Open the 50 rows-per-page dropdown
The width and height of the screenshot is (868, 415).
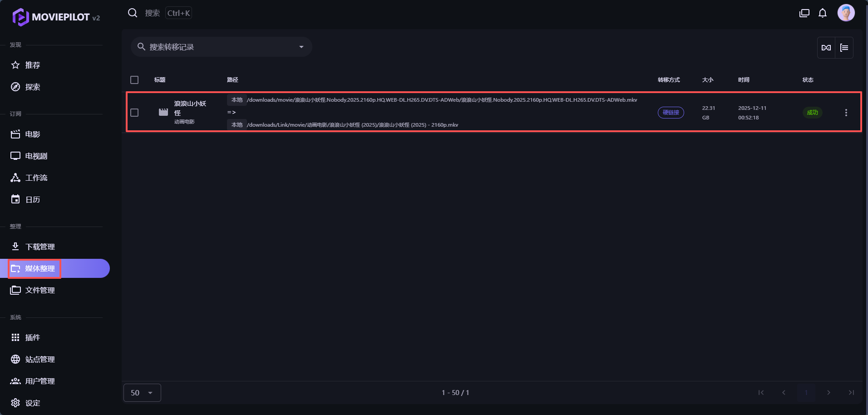click(x=142, y=393)
